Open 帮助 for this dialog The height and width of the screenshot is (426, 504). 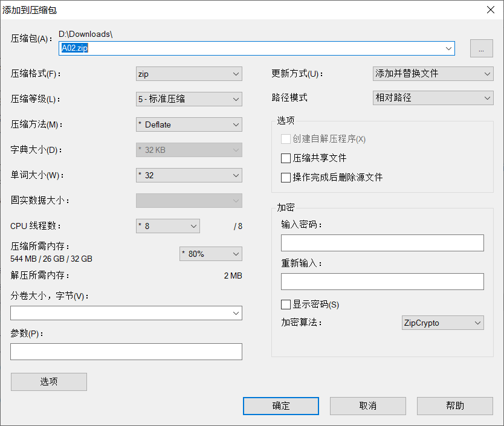(x=454, y=406)
